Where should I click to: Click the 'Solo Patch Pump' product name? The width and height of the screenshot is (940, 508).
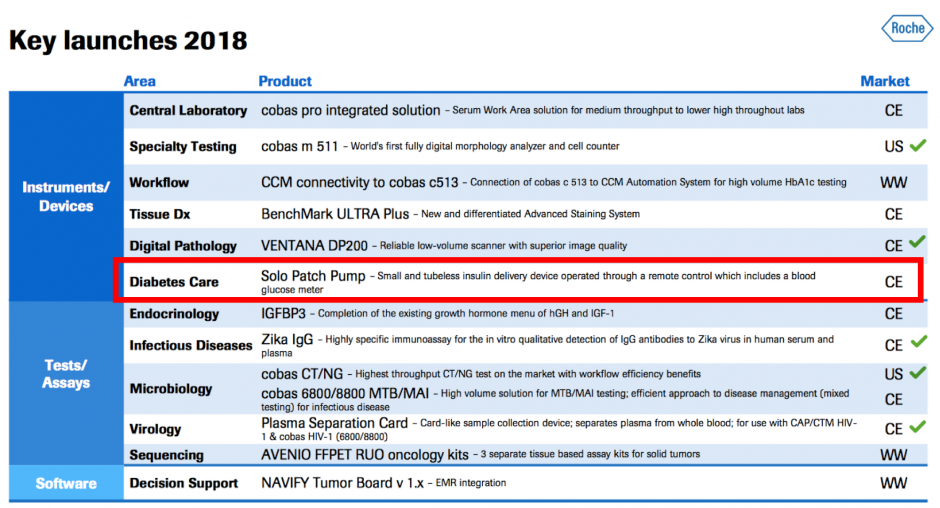313,276
